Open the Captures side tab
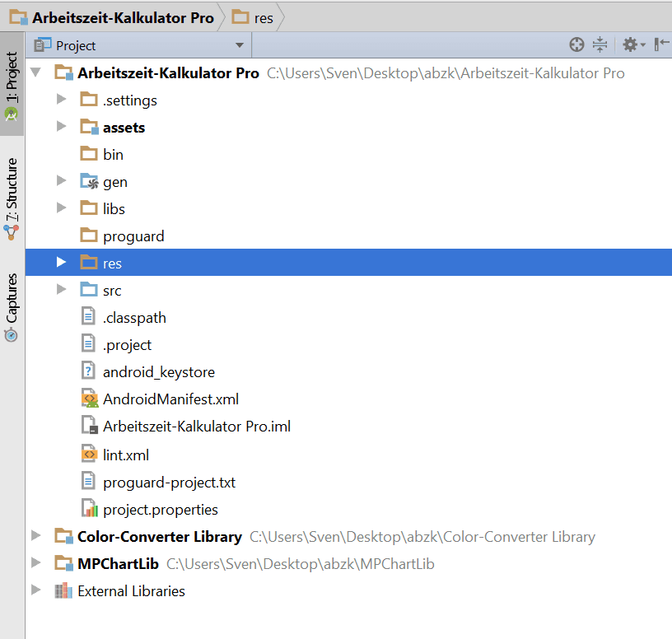The image size is (672, 639). [12, 307]
